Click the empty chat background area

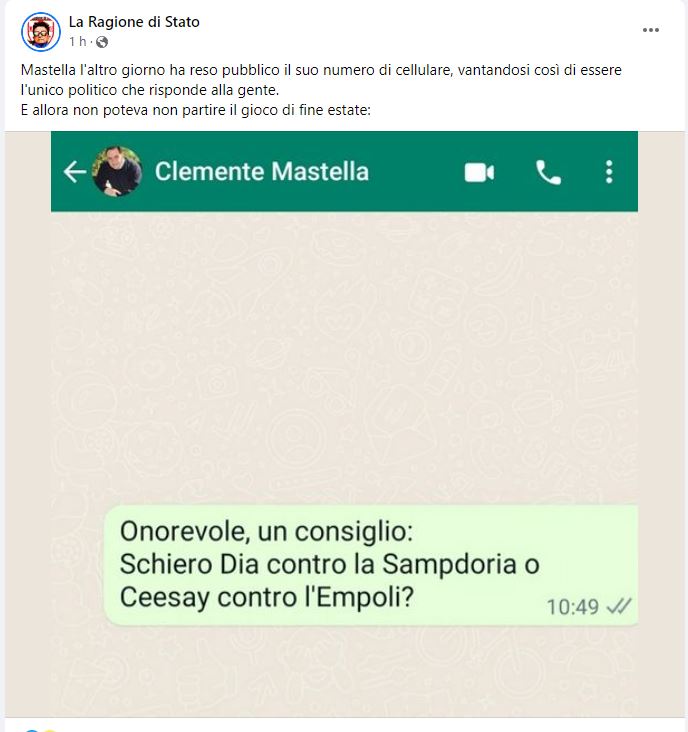(x=344, y=355)
